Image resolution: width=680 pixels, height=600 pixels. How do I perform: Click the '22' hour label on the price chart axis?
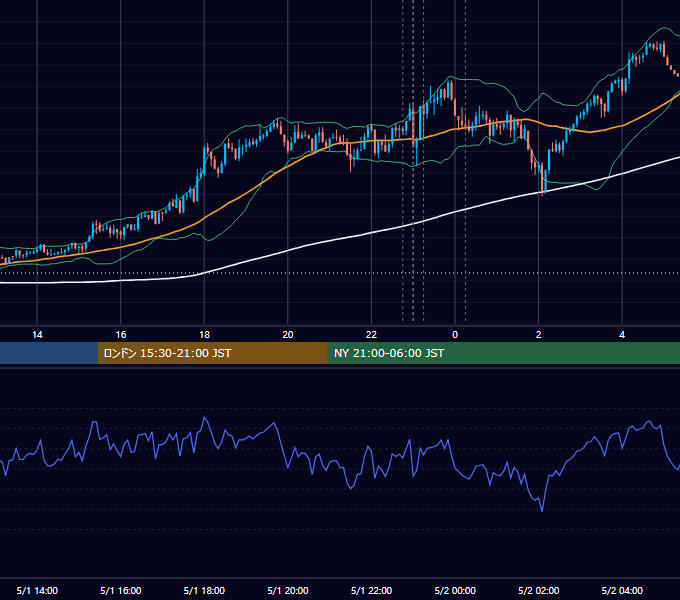point(371,335)
